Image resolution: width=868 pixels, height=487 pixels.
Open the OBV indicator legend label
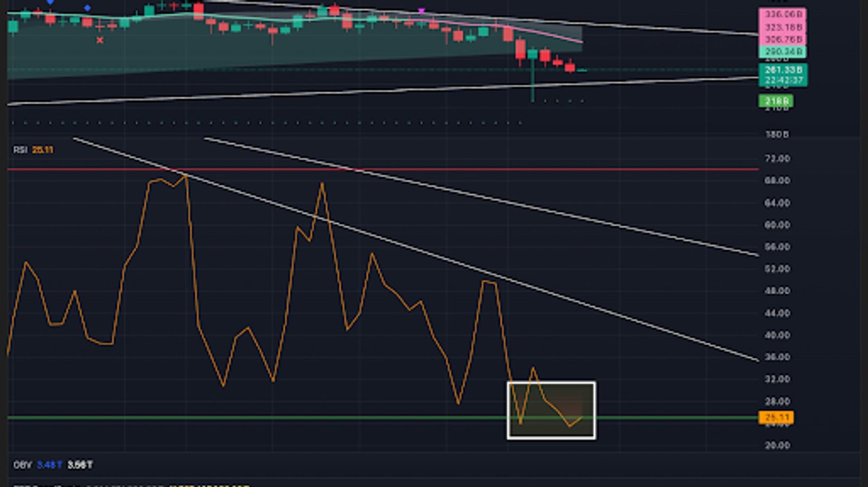pyautogui.click(x=22, y=465)
